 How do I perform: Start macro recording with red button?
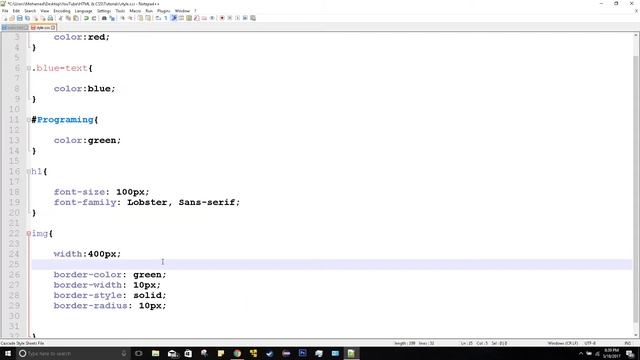pos(222,18)
